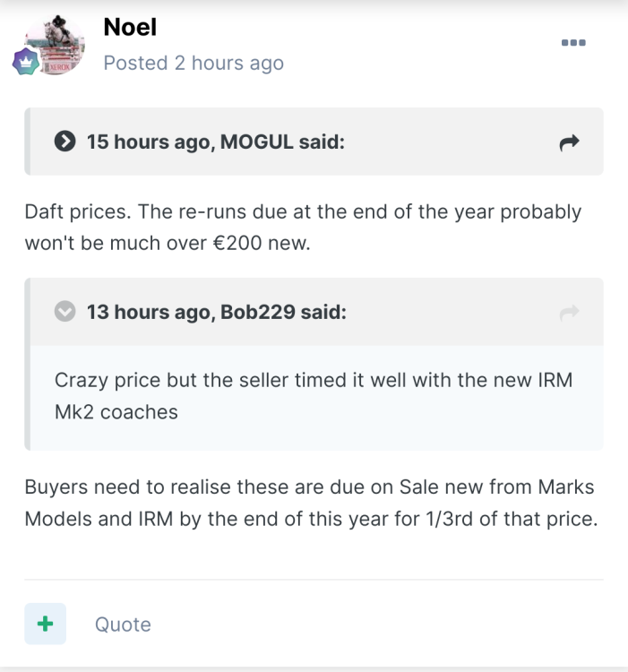
Task: Open Noel's profile from the username
Action: (130, 27)
